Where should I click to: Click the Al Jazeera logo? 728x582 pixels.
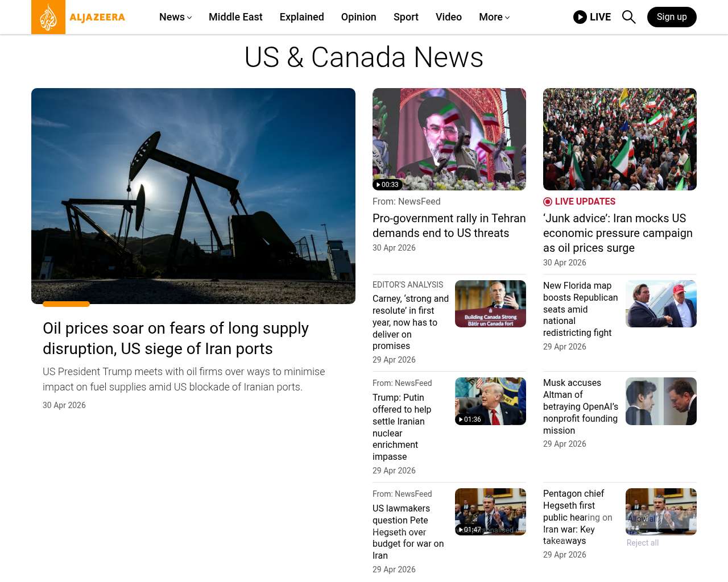click(x=78, y=17)
